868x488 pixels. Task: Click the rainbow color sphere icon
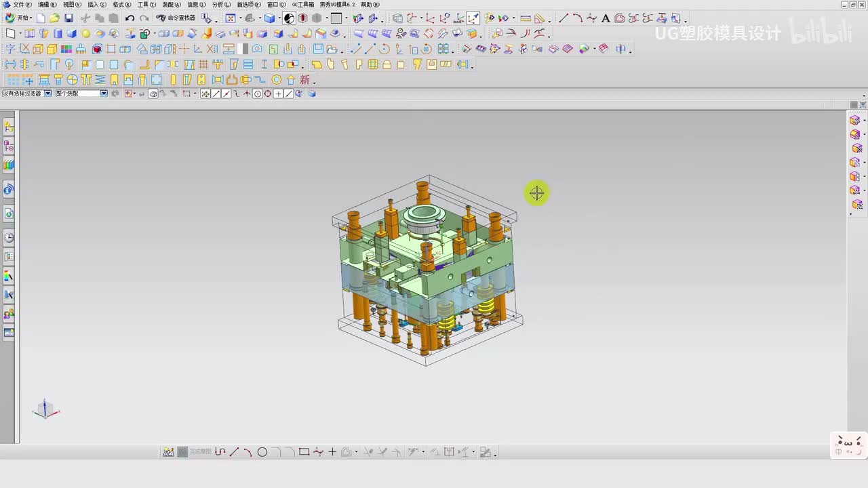pyautogui.click(x=584, y=49)
